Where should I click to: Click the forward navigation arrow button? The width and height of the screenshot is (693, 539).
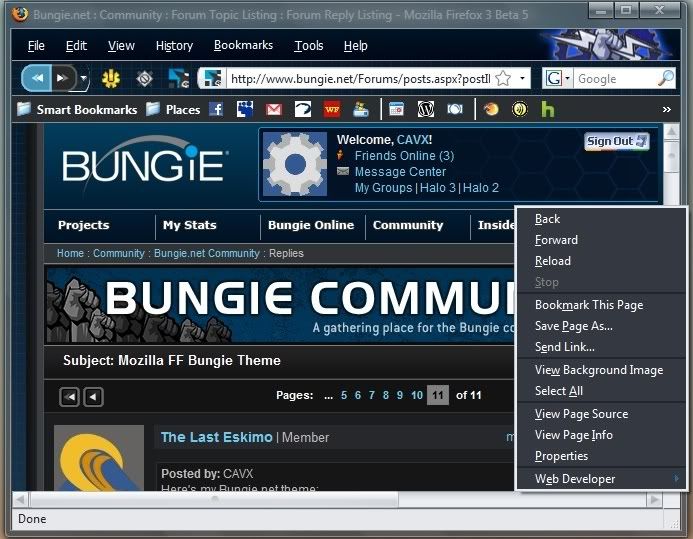(x=62, y=78)
